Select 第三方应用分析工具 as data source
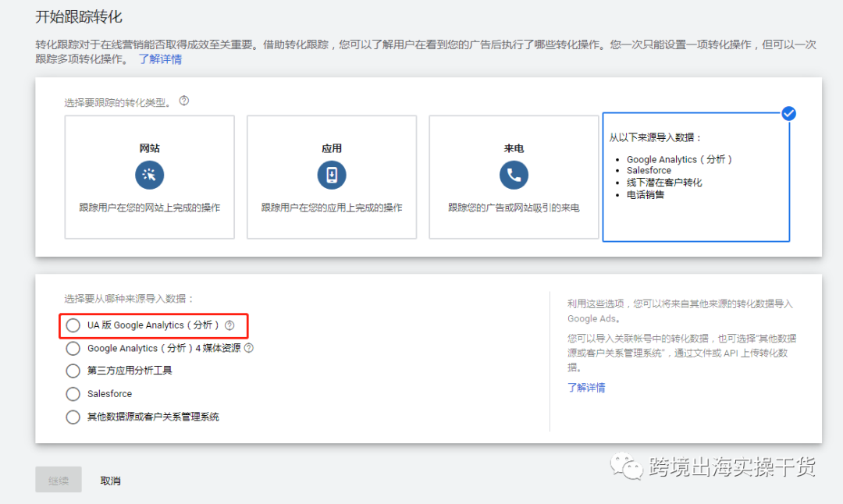 tap(73, 371)
